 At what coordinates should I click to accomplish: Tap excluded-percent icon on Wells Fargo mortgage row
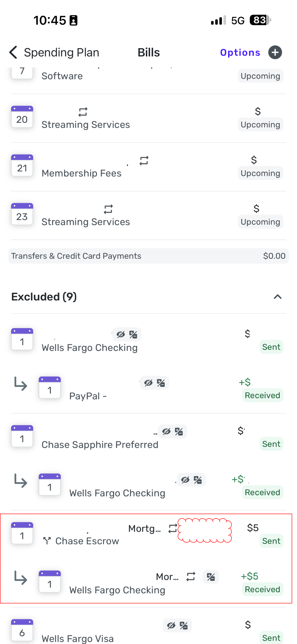[x=211, y=577]
